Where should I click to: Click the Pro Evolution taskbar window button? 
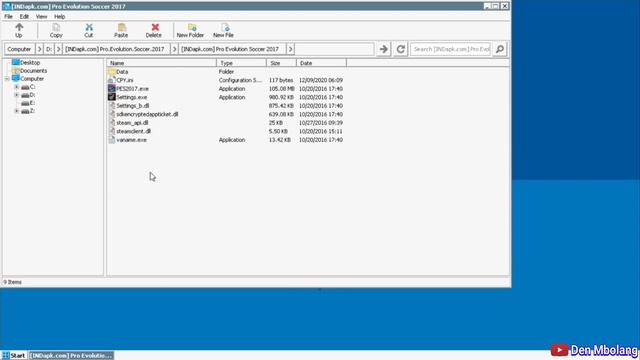tap(71, 356)
